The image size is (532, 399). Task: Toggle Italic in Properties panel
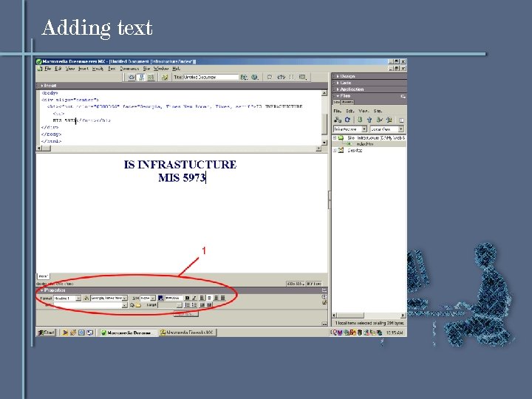click(x=194, y=298)
